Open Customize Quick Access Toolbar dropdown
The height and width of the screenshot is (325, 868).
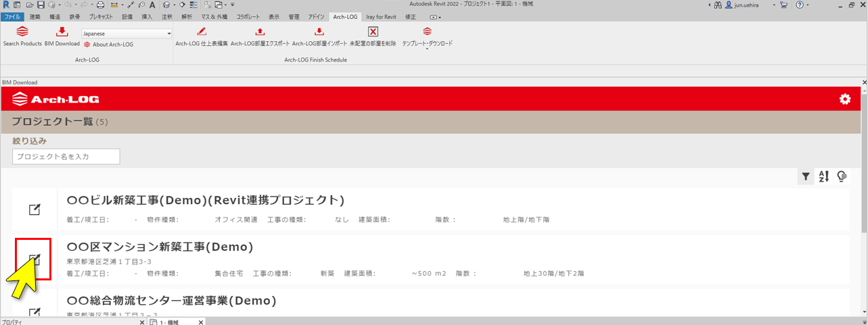(232, 5)
